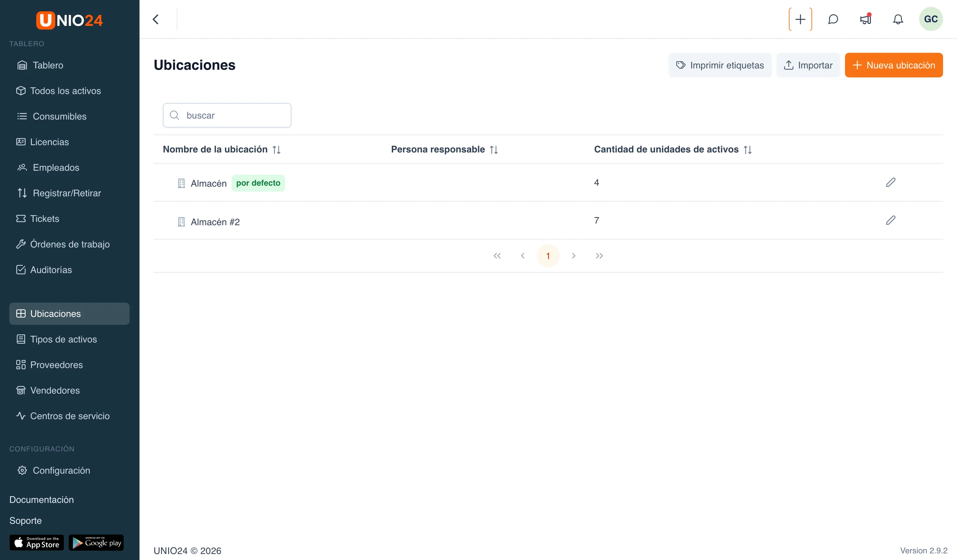The image size is (957, 560).
Task: Edit the Almacén location with pencil icon
Action: [x=891, y=183]
